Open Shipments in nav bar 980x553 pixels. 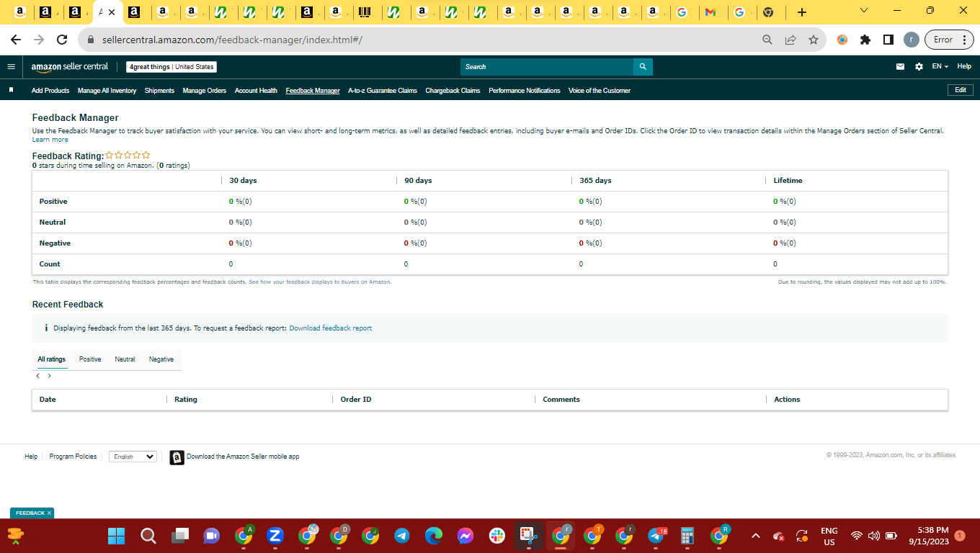point(159,91)
